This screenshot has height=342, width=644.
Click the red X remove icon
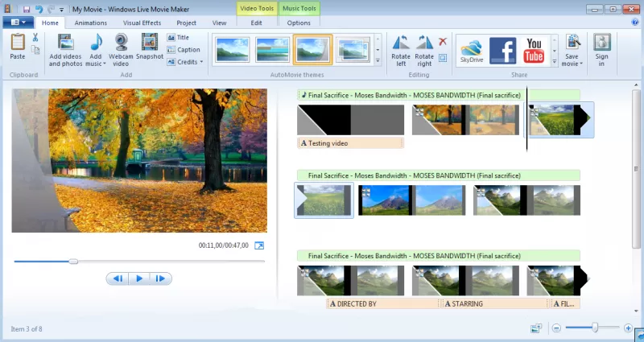[x=442, y=42]
